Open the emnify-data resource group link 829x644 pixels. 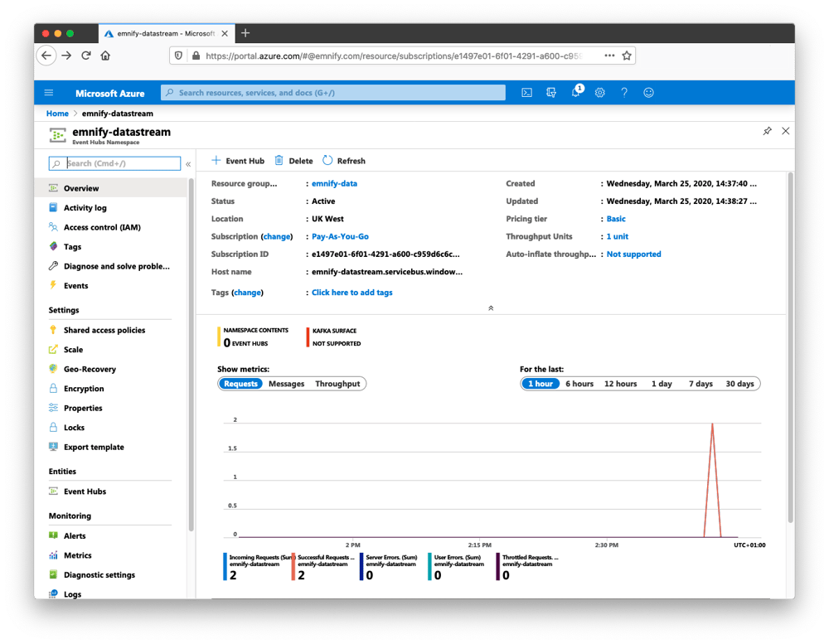tap(334, 183)
